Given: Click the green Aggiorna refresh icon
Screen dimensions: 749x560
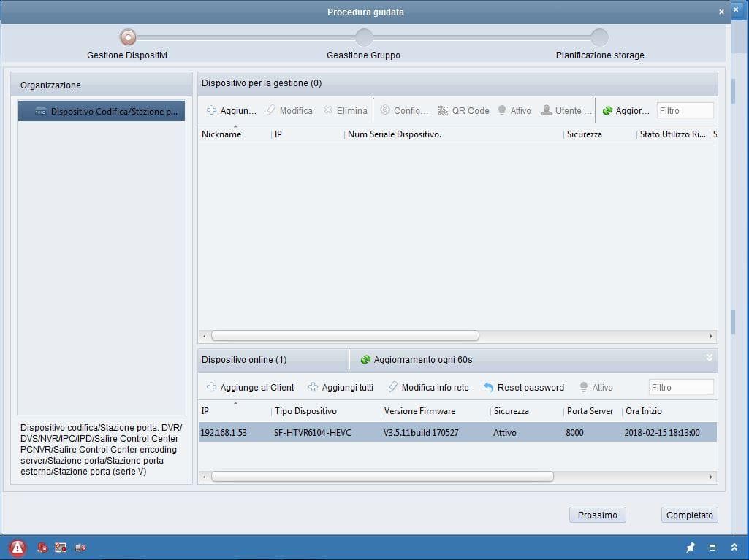Looking at the screenshot, I should [x=607, y=111].
